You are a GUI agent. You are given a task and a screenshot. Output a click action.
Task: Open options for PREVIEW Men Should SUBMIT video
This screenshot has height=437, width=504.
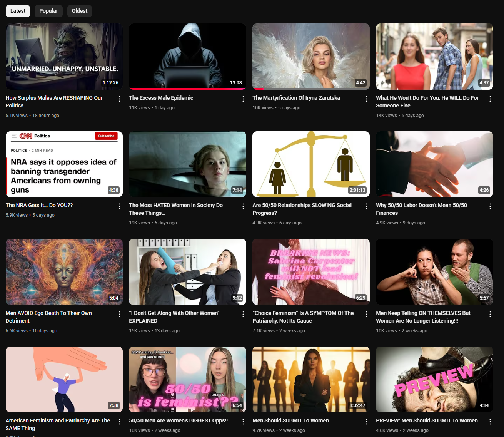click(x=490, y=422)
